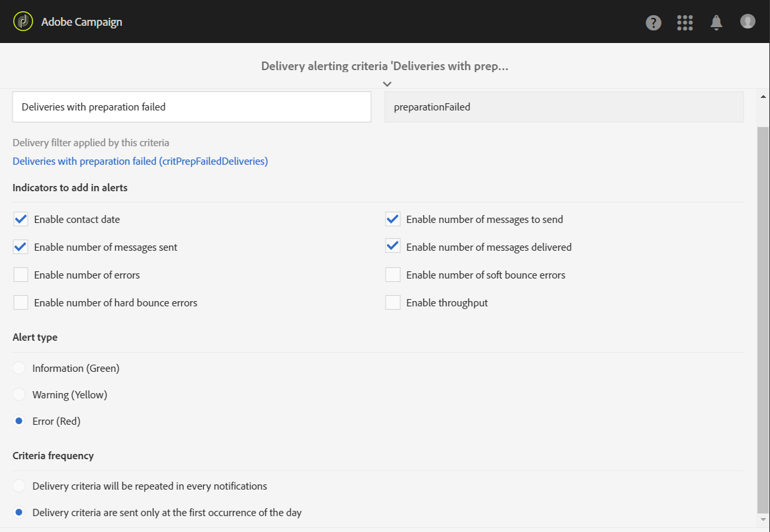
Task: Click the vertical scrollbar down arrow
Action: tap(763, 520)
